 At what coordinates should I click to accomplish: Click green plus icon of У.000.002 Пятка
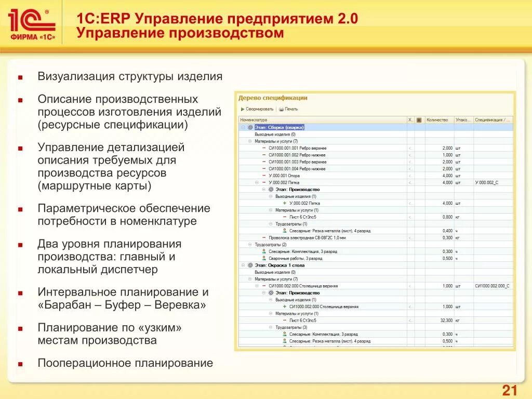(285, 203)
